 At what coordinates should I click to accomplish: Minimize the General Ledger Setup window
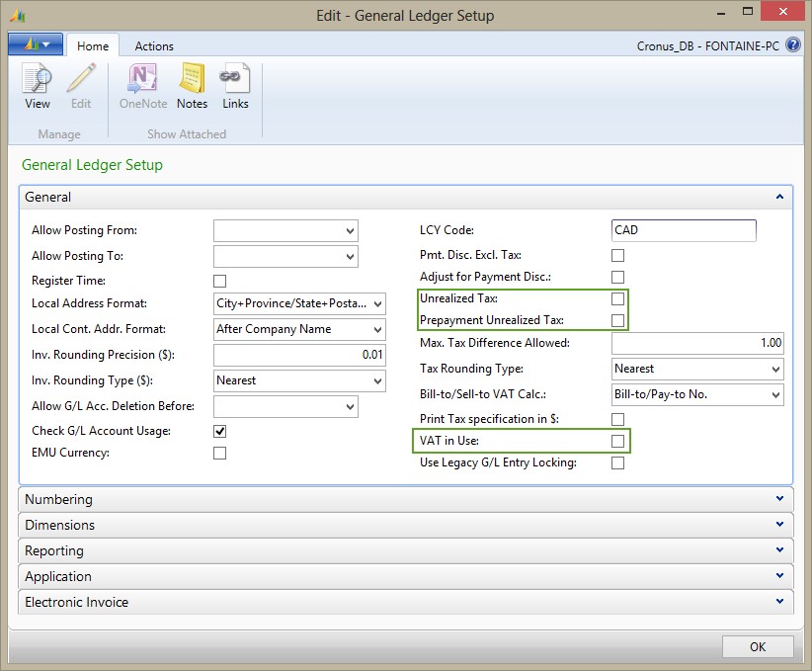721,13
